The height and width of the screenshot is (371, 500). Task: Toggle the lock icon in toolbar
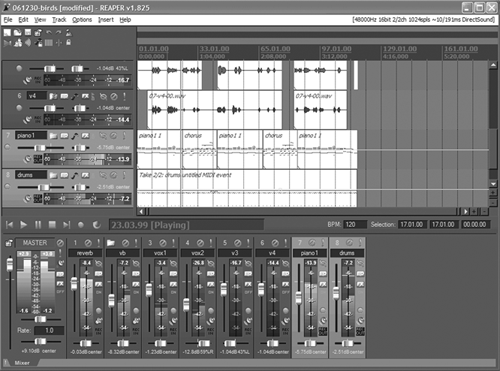68,42
